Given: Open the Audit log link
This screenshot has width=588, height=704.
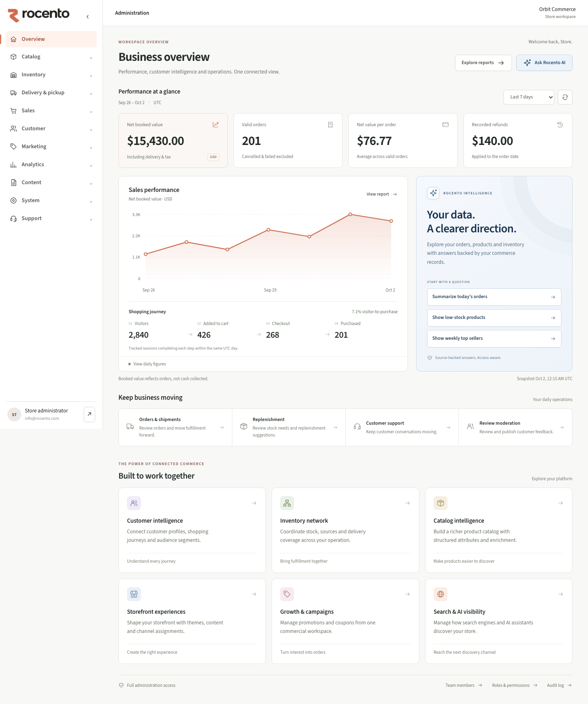Looking at the screenshot, I should pyautogui.click(x=559, y=685).
